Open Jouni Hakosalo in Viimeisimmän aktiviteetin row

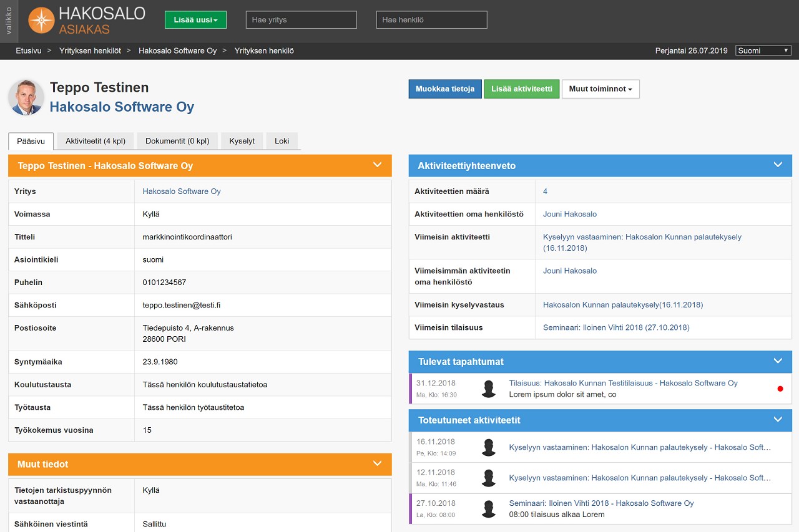pyautogui.click(x=570, y=271)
